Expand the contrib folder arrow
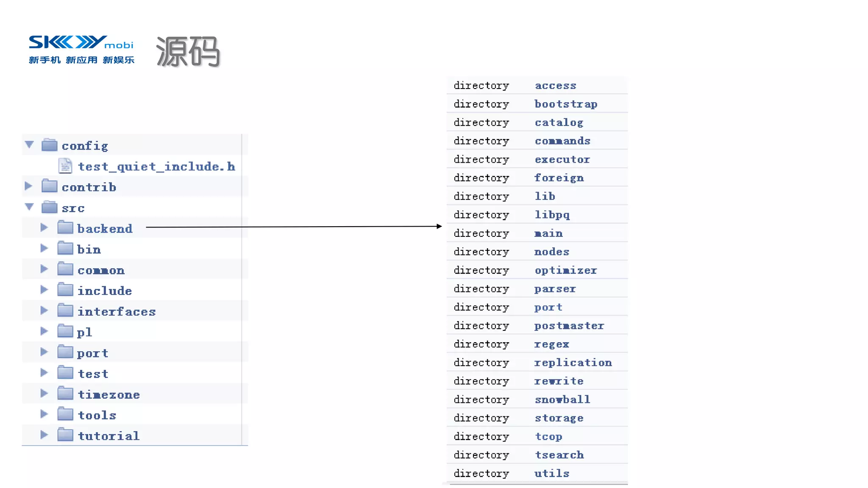868x488 pixels. [x=28, y=186]
